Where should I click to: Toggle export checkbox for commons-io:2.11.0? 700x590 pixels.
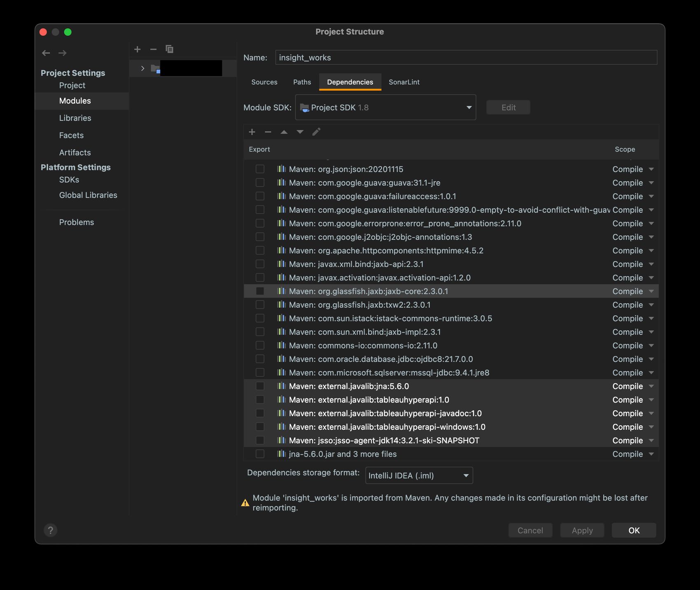pos(260,345)
